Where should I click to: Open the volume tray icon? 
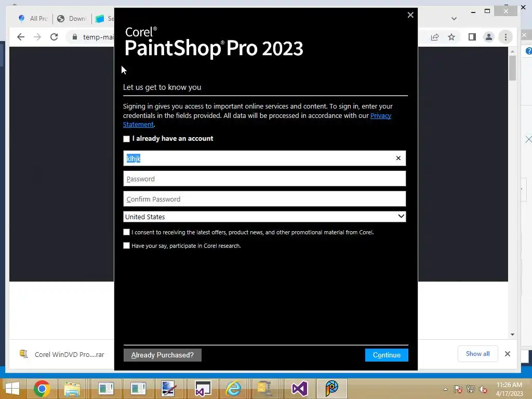[483, 389]
